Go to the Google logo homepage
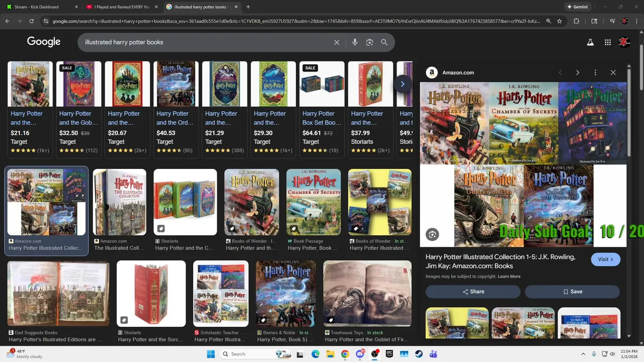Screen dimensions: 644x362 [44, 42]
